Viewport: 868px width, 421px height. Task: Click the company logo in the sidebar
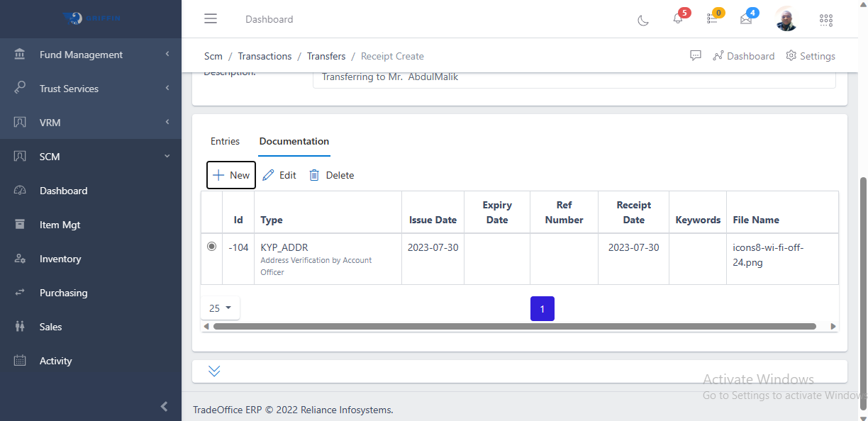pyautogui.click(x=92, y=18)
